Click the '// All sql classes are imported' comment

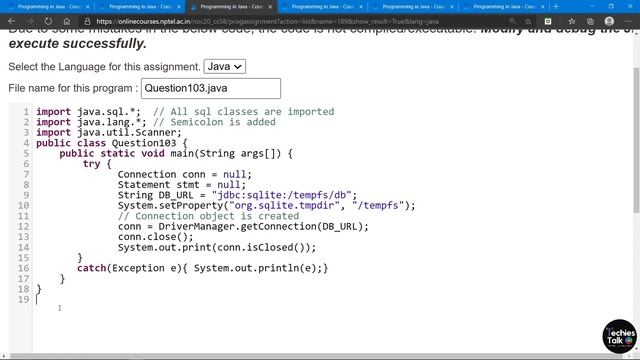[243, 111]
